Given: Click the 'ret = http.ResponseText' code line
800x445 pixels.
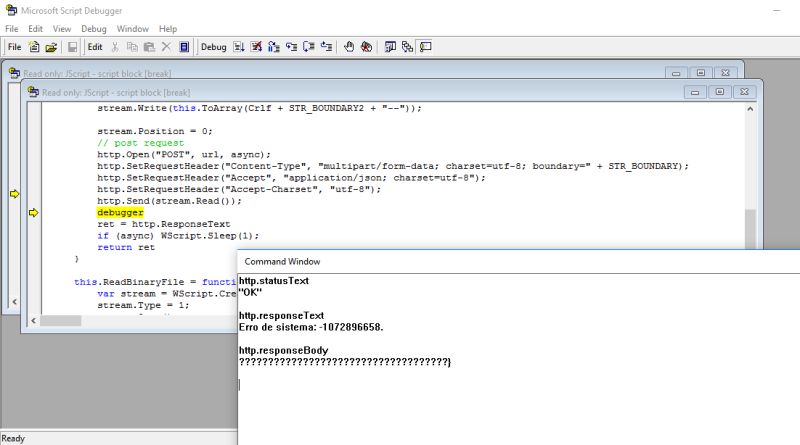Looking at the screenshot, I should [x=164, y=224].
